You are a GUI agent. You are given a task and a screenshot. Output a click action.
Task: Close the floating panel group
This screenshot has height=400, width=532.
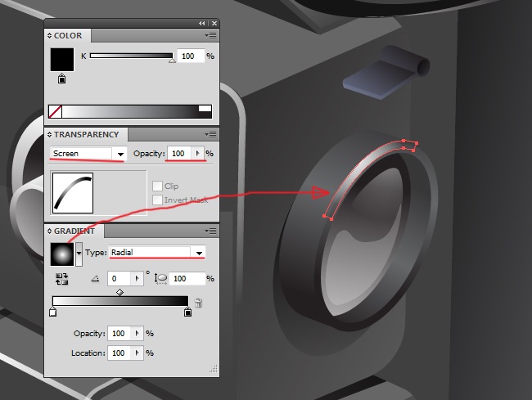[214, 23]
